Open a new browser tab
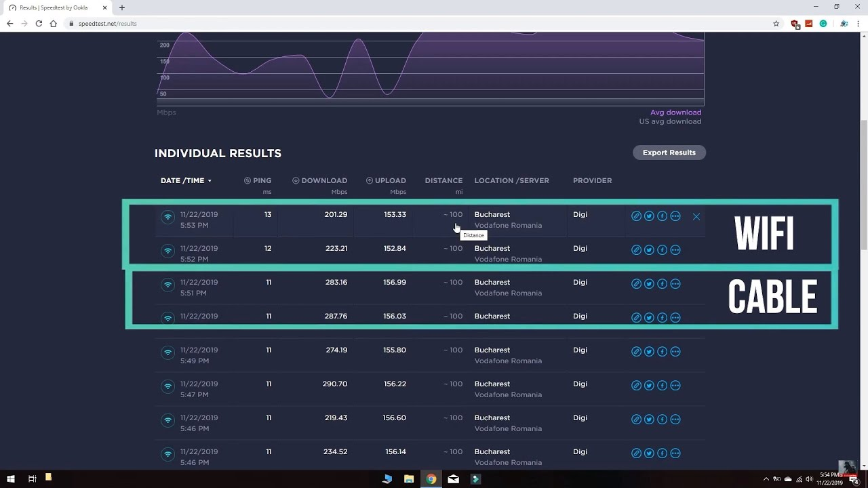Viewport: 868px width, 488px height. [x=121, y=7]
